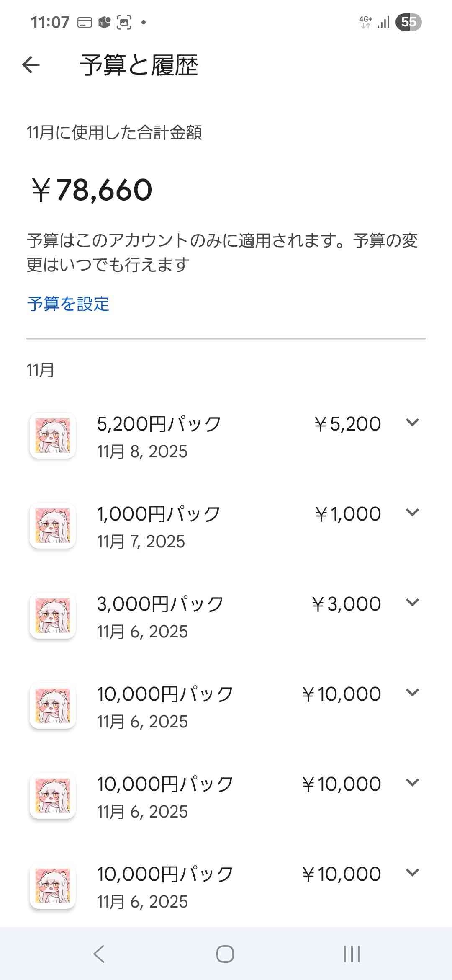
Task: Expand the ￥3,000 purchase chevron
Action: (x=412, y=603)
